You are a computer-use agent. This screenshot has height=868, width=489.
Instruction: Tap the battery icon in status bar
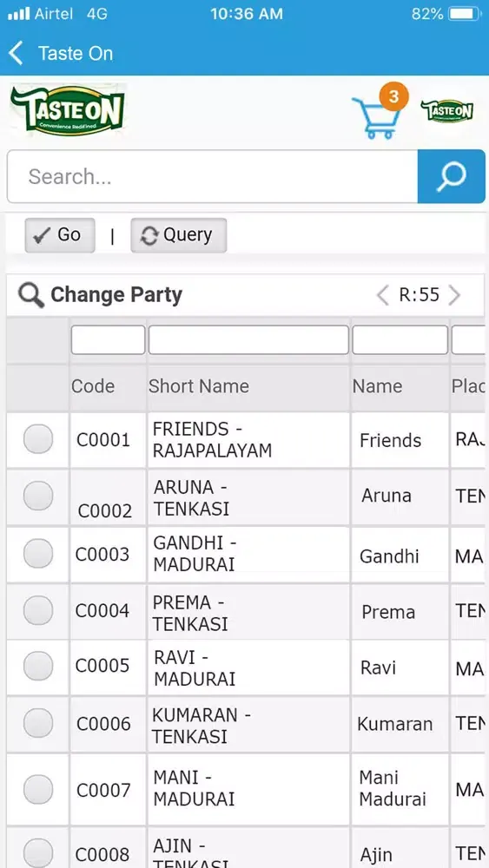point(465,14)
